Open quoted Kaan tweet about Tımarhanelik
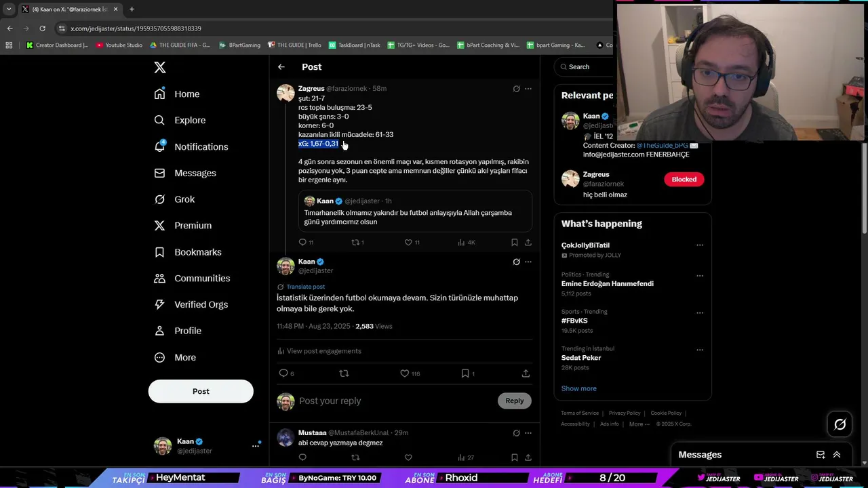 pos(415,211)
